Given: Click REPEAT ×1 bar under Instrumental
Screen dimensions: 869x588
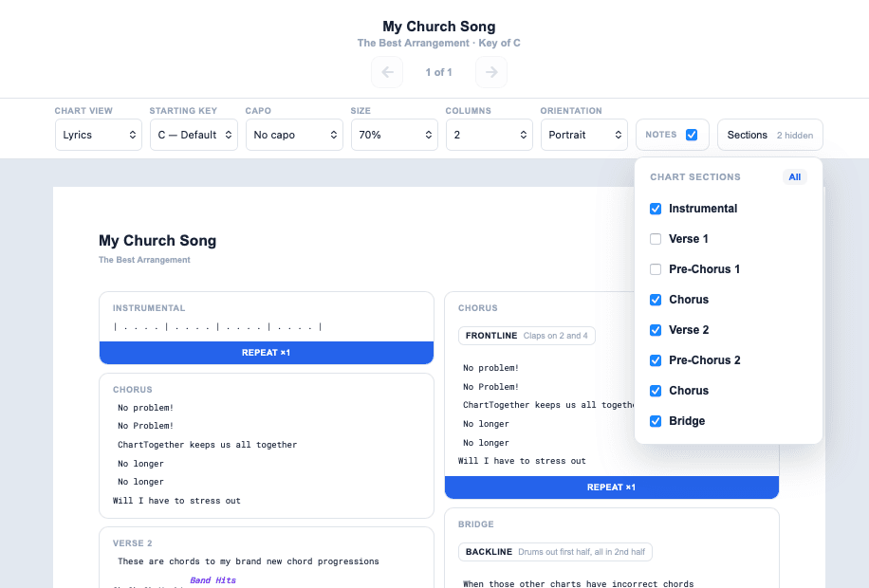Looking at the screenshot, I should [x=267, y=353].
